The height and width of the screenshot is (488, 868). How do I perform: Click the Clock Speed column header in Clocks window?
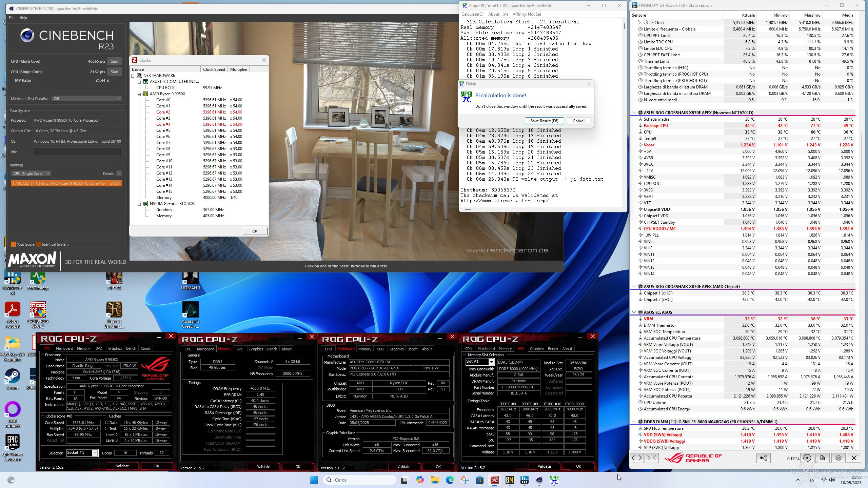214,69
